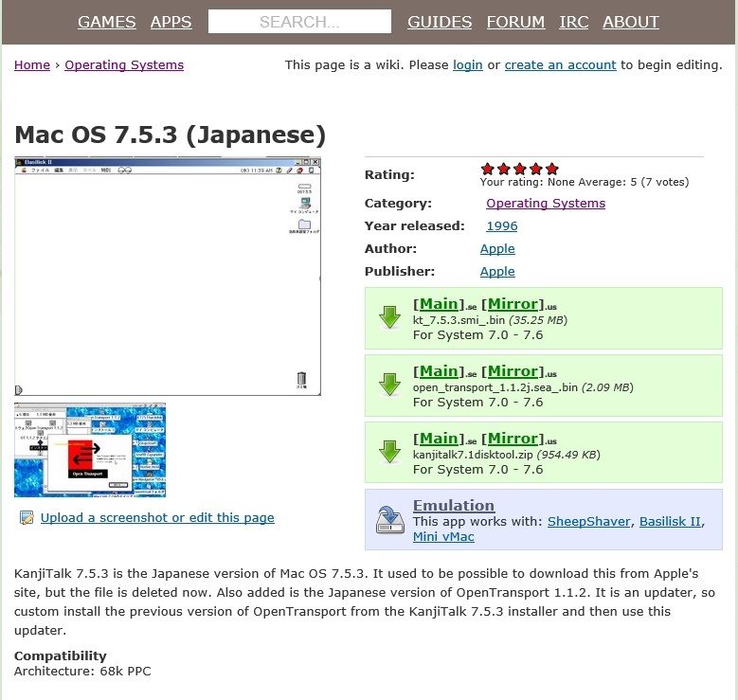Viewport: 738px width, 700px height.
Task: Rate with the fifth red star
Action: click(x=552, y=169)
